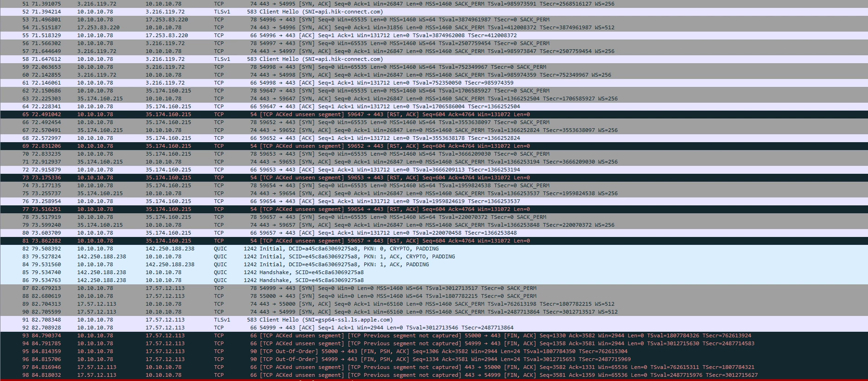
Task: Select packet 73 RST, ACK port 59653
Action: tap(434, 177)
